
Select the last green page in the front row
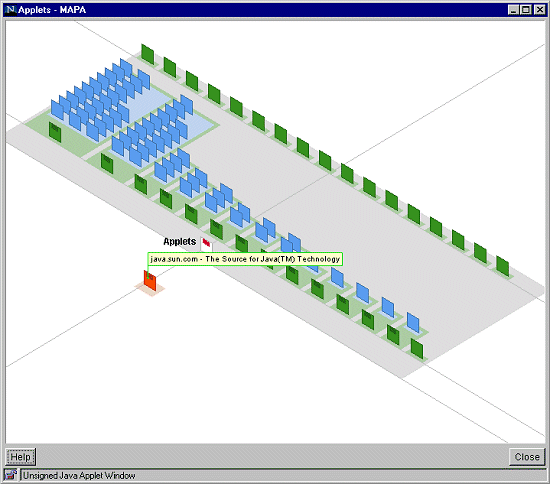[x=417, y=349]
